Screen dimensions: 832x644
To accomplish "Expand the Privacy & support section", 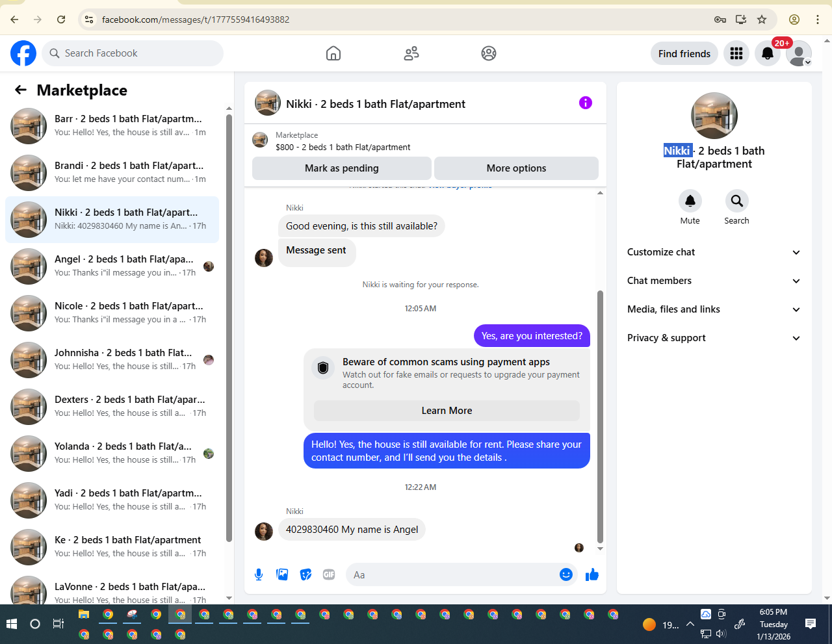I will [x=714, y=338].
